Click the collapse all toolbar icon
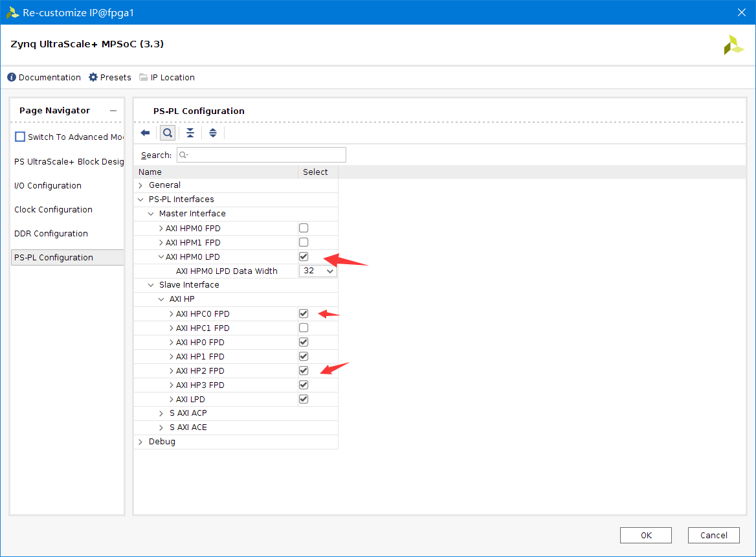The width and height of the screenshot is (756, 557). [x=190, y=133]
